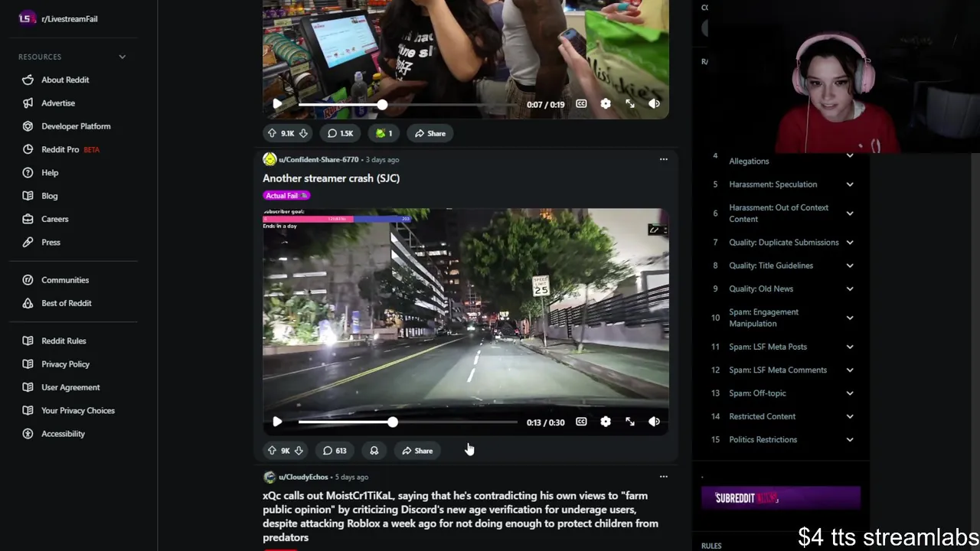Image resolution: width=980 pixels, height=551 pixels.
Task: Open overflow menu on CloudyEchos post
Action: [x=664, y=477]
